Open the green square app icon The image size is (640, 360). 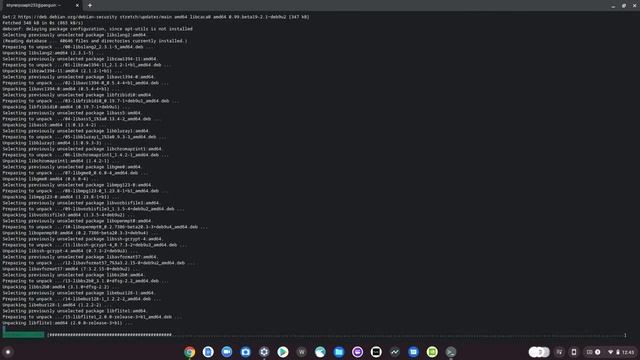pyautogui.click(x=432, y=352)
